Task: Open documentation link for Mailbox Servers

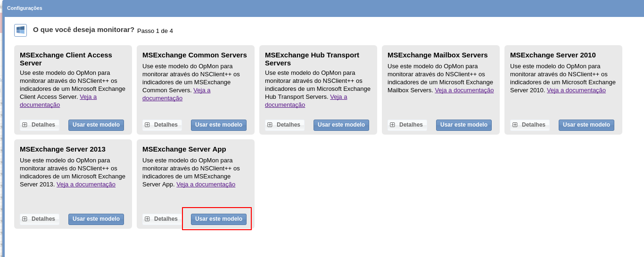Action: click(x=464, y=90)
